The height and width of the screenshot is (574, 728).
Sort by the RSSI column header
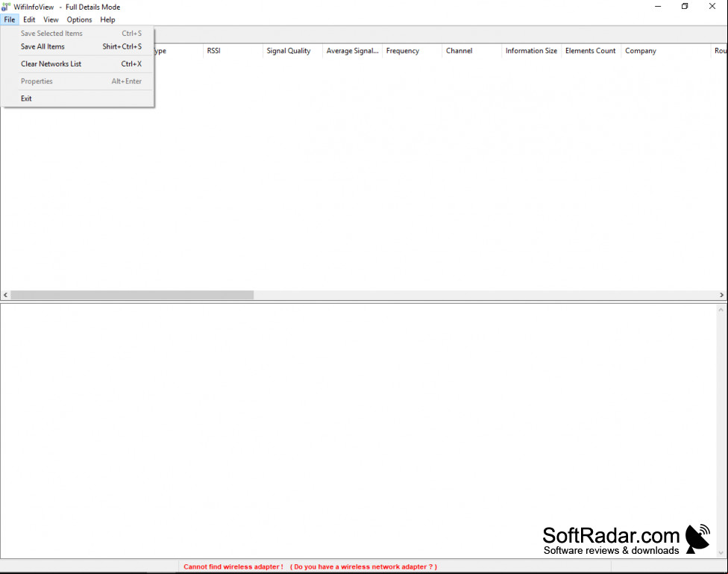pyautogui.click(x=233, y=51)
